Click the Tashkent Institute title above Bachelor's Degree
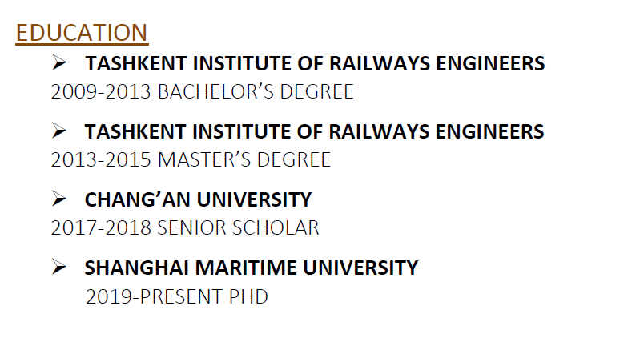This screenshot has width=644, height=338. coord(315,63)
